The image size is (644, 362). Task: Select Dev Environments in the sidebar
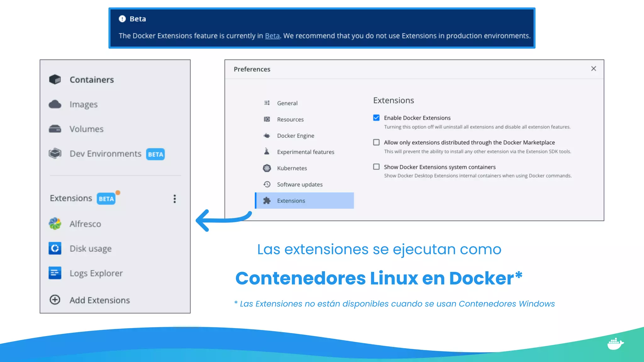point(106,154)
